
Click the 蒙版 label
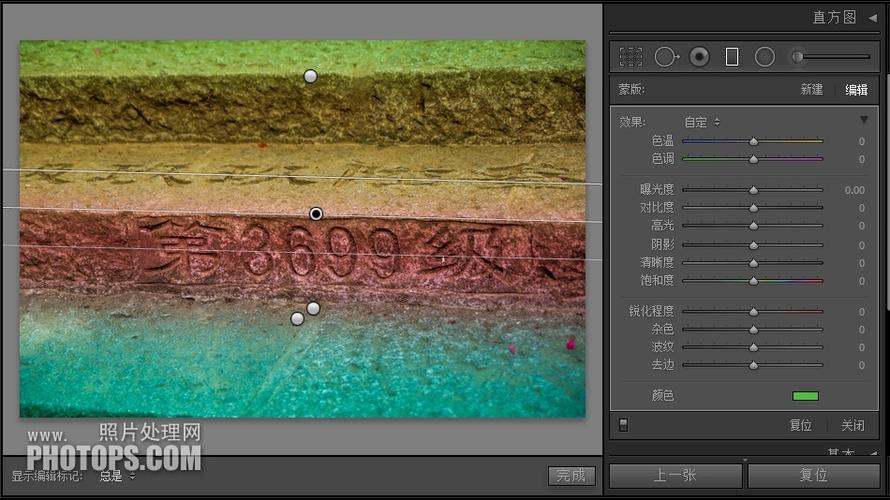pyautogui.click(x=631, y=90)
